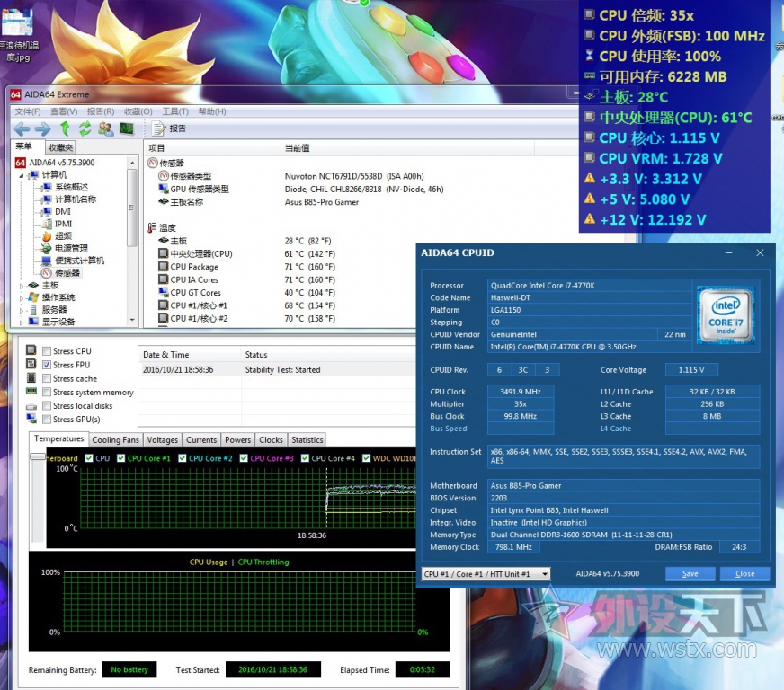Screen dimensions: 784x690
Task: Select 计算机名称 tree item
Action: tap(75, 199)
